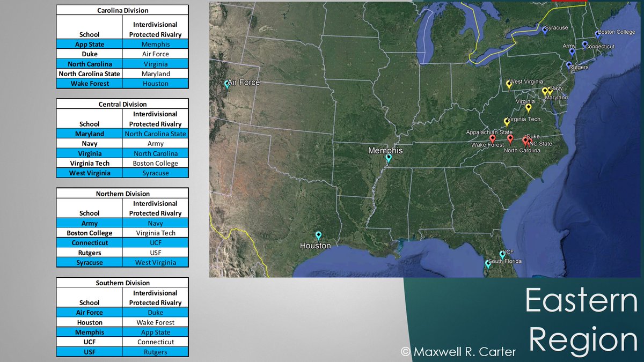
Task: Select UCF rivalry cell in Northern Division
Action: coord(156,242)
